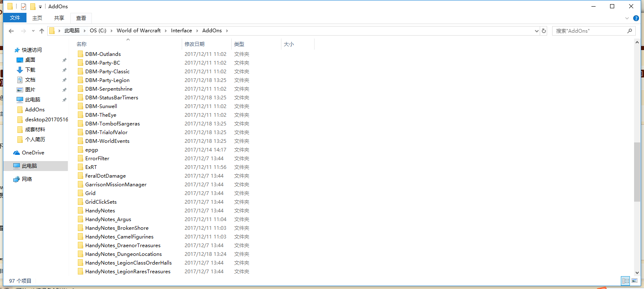Image resolution: width=644 pixels, height=289 pixels.
Task: Expand the OS (C:) breadcrumb chevron
Action: pos(112,31)
